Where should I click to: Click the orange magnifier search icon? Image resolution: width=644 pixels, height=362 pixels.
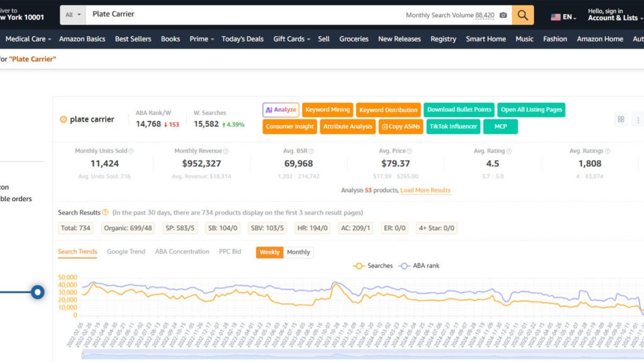523,14
